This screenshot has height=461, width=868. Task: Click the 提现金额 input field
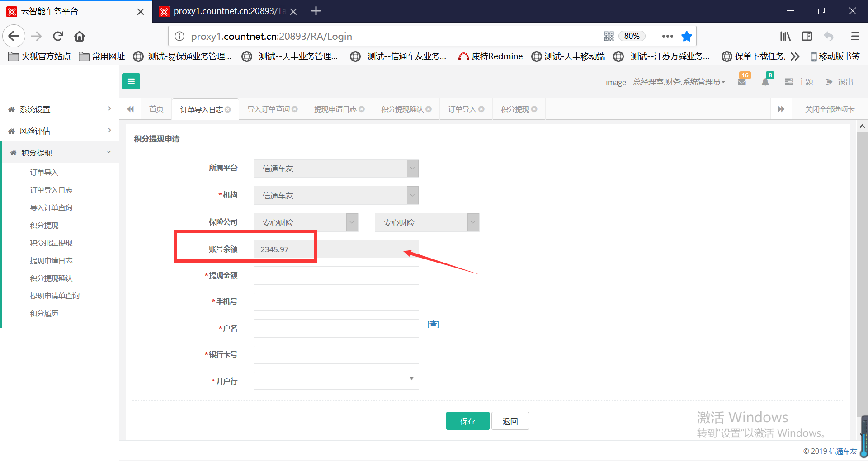(336, 275)
